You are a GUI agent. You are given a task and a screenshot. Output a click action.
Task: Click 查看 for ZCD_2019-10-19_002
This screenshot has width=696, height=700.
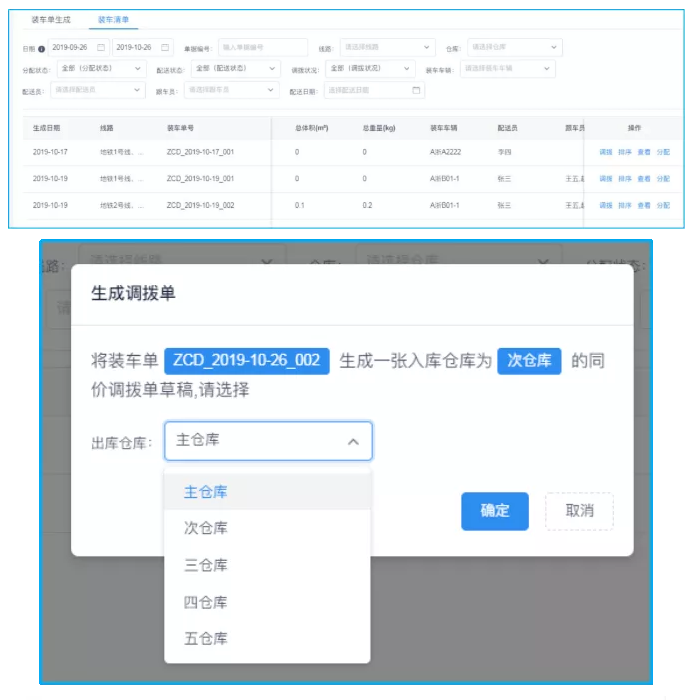[644, 205]
